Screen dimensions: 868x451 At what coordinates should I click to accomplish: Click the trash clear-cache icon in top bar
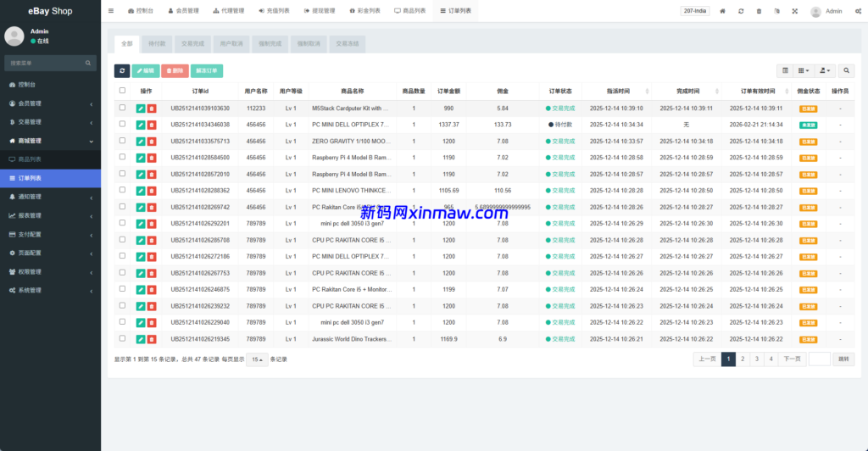(759, 11)
